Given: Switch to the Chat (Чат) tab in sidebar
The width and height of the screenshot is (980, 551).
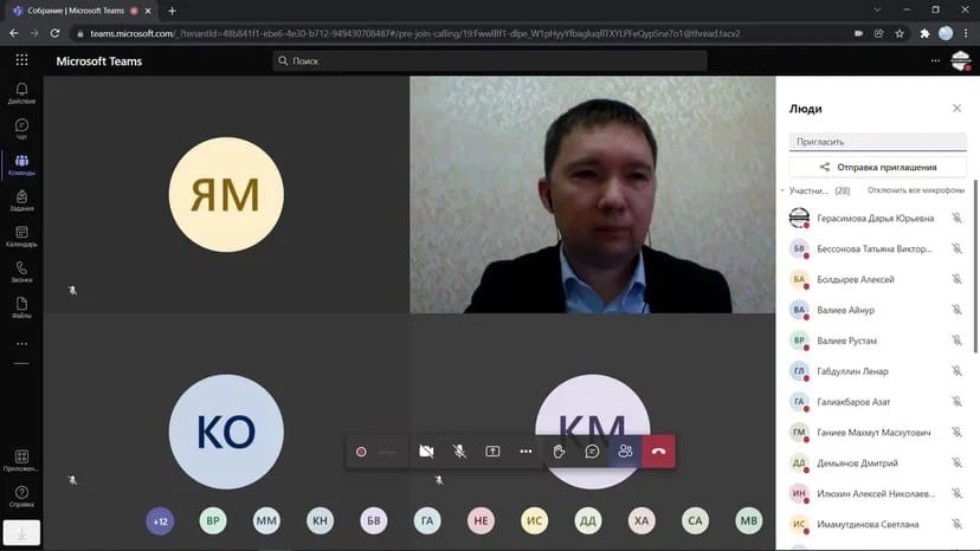Looking at the screenshot, I should point(21,129).
